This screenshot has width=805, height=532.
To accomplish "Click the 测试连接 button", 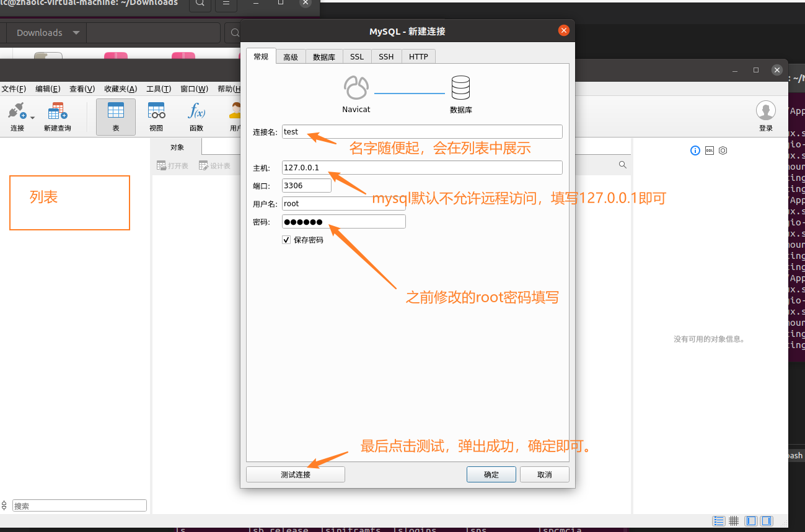I will pyautogui.click(x=296, y=474).
